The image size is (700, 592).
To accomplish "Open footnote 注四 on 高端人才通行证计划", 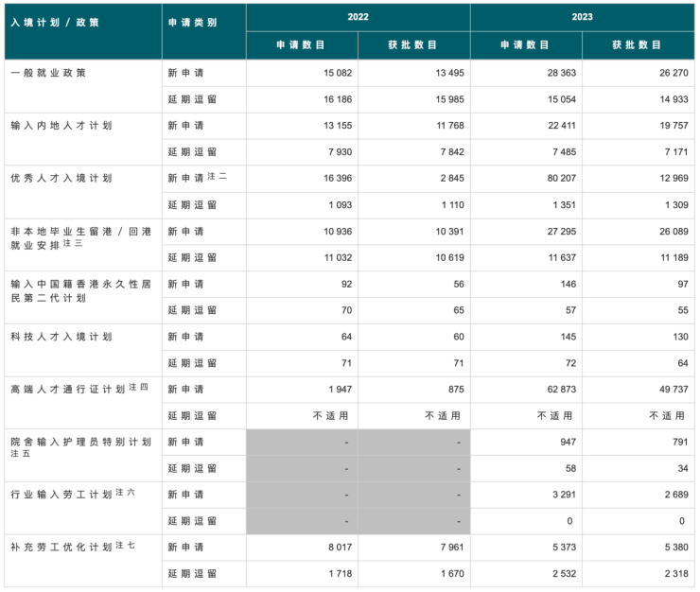I will coord(138,387).
